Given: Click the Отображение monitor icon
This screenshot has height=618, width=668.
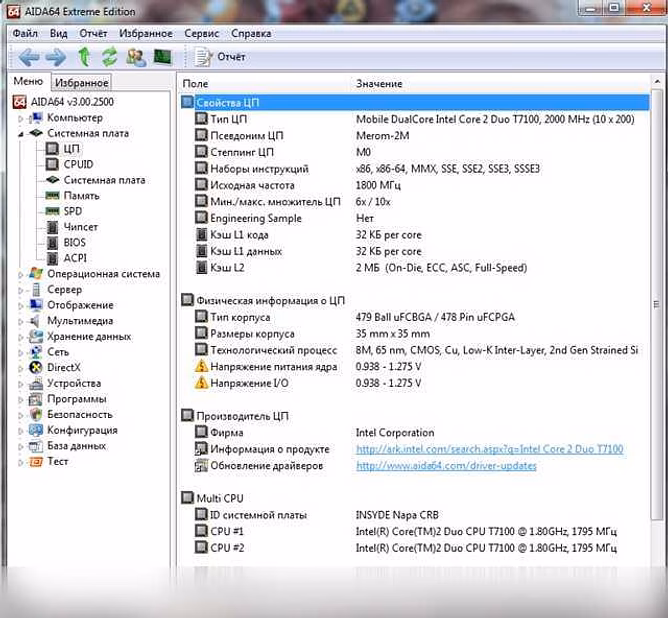Looking at the screenshot, I should click(35, 305).
